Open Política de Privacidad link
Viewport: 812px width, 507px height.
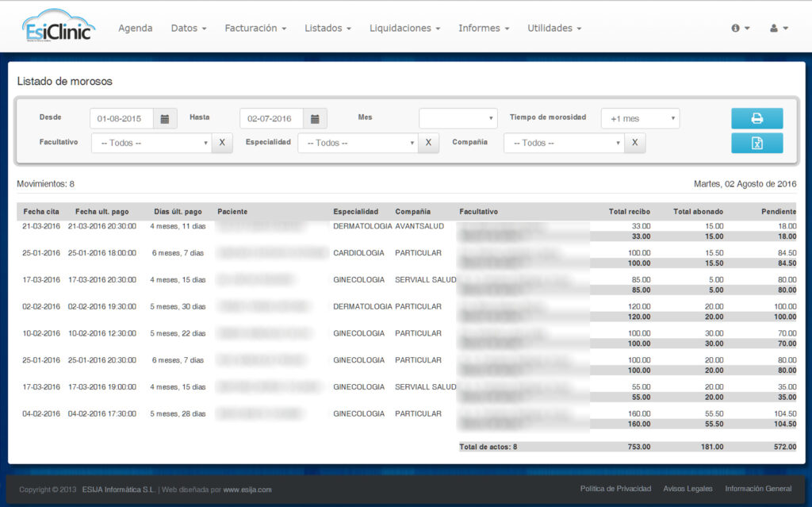coord(615,488)
